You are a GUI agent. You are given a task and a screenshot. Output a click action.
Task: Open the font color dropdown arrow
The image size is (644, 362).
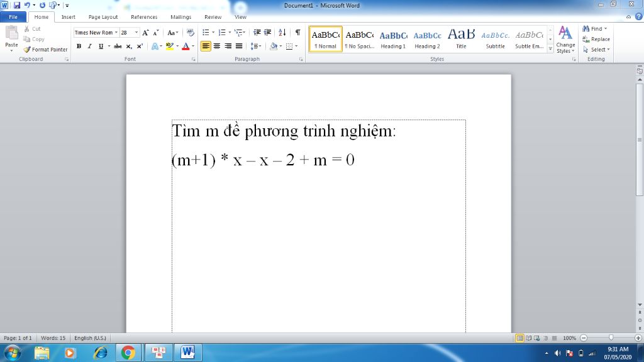coord(193,47)
